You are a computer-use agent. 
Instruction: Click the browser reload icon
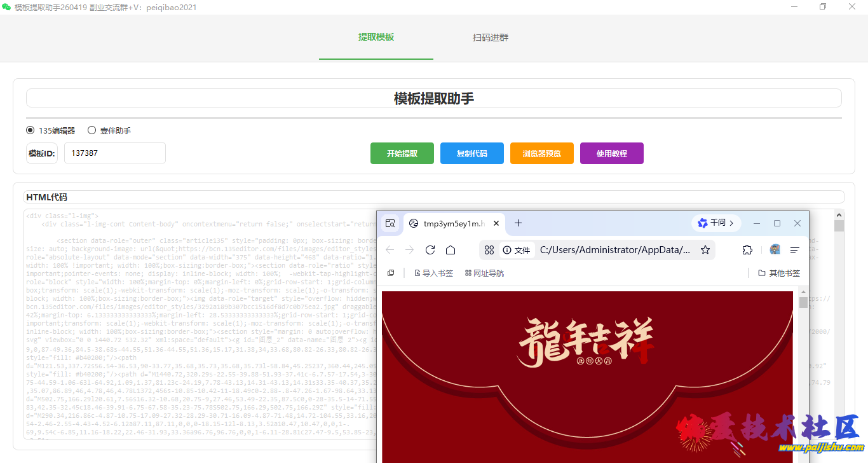(430, 250)
